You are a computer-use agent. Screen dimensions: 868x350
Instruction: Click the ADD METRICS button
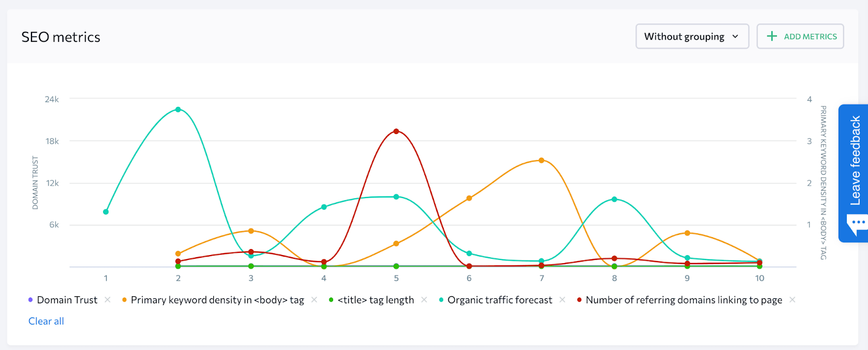pyautogui.click(x=800, y=36)
